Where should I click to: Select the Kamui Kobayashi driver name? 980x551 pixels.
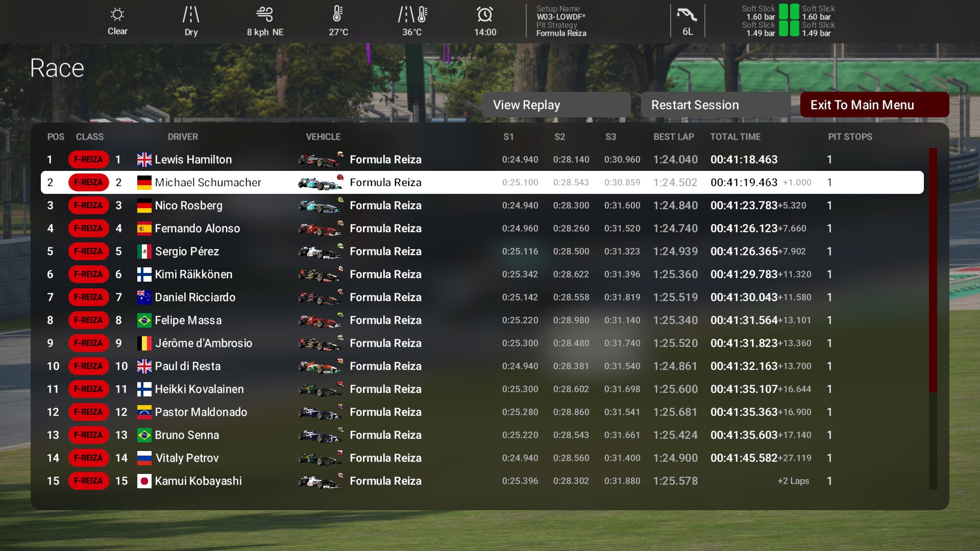coord(198,481)
